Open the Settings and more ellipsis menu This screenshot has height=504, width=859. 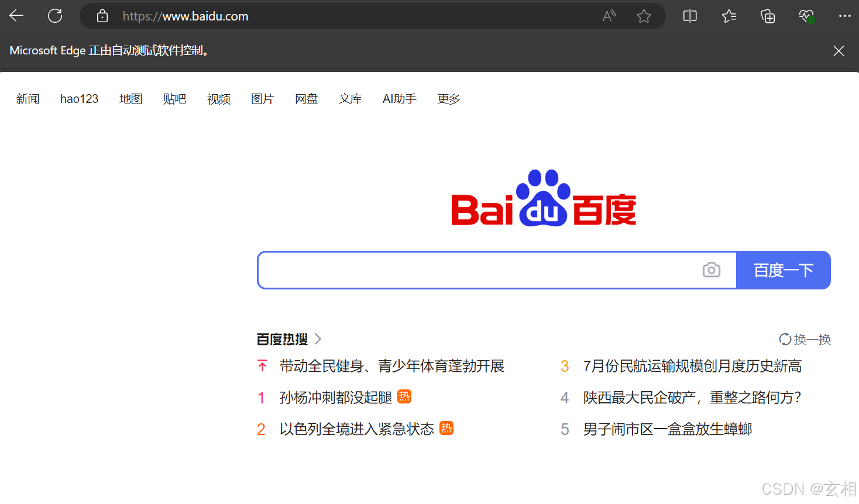coord(844,16)
